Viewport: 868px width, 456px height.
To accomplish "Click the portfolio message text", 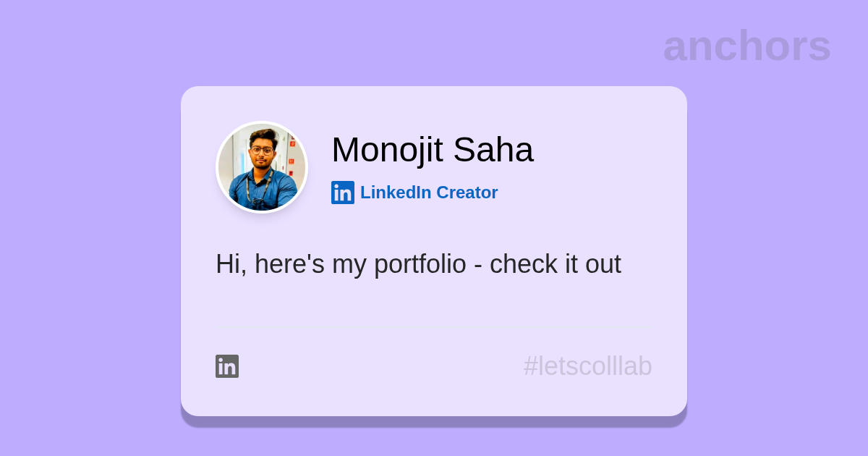I will click(x=418, y=264).
